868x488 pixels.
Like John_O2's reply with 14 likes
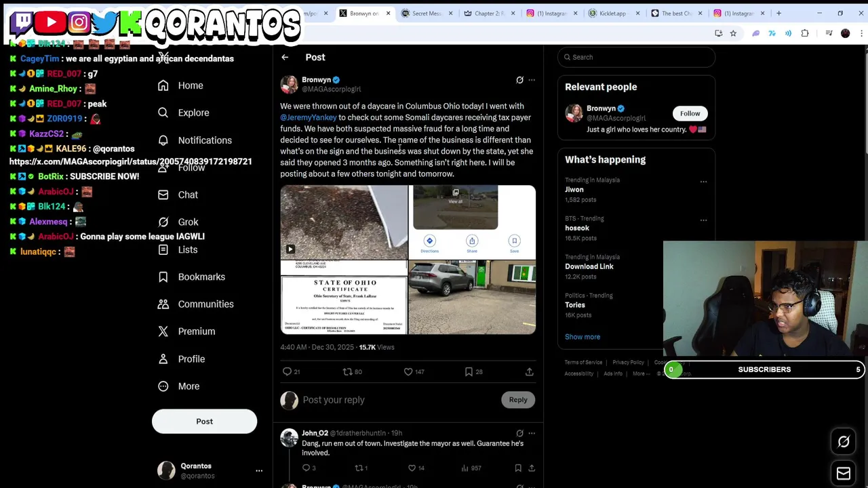point(416,468)
